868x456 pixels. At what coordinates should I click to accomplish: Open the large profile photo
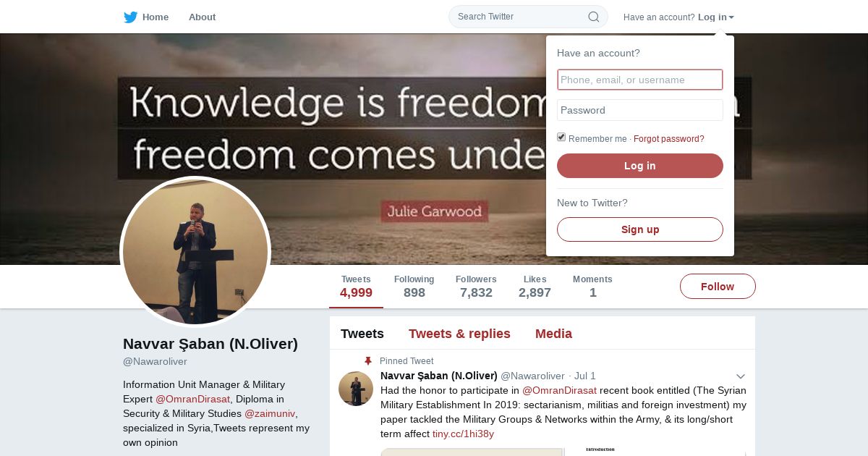[195, 252]
